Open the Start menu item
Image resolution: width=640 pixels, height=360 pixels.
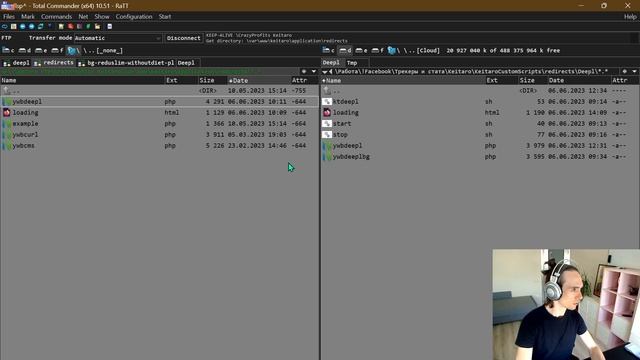pyautogui.click(x=165, y=17)
